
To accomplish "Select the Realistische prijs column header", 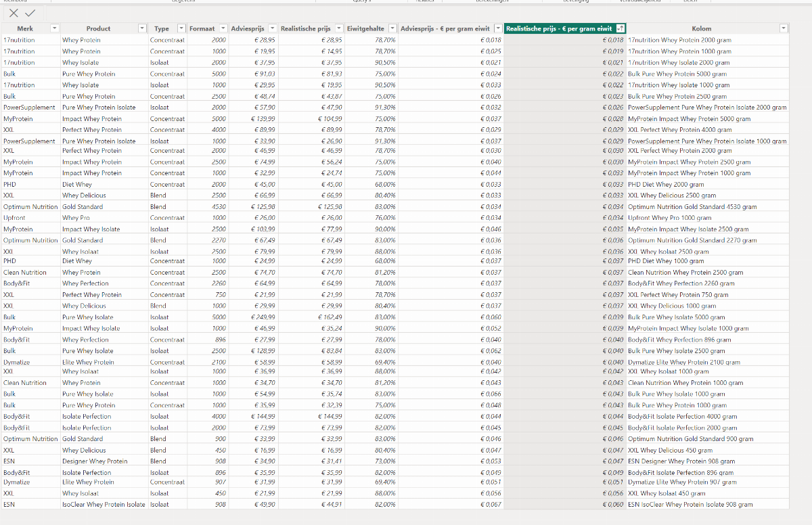I will coord(306,28).
